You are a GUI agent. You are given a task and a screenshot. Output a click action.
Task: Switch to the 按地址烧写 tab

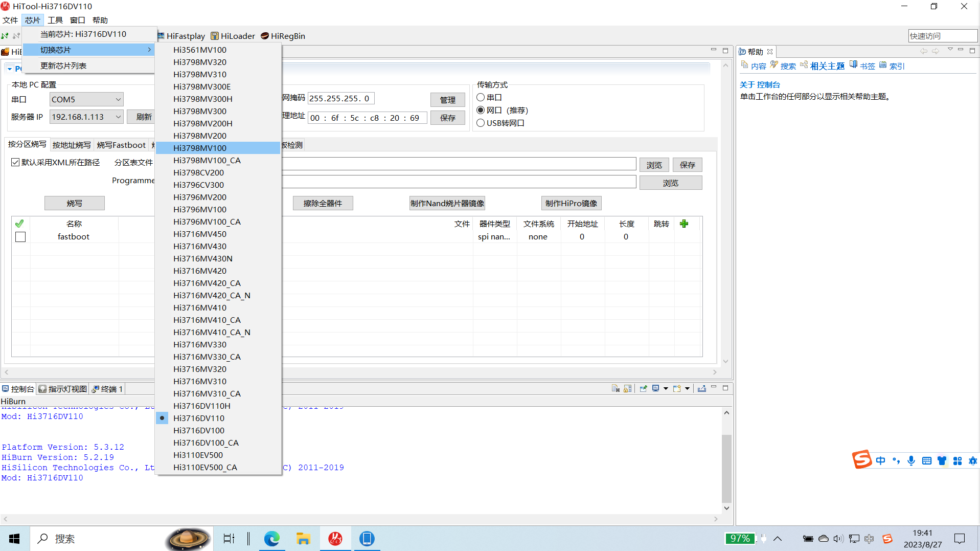pos(72,145)
